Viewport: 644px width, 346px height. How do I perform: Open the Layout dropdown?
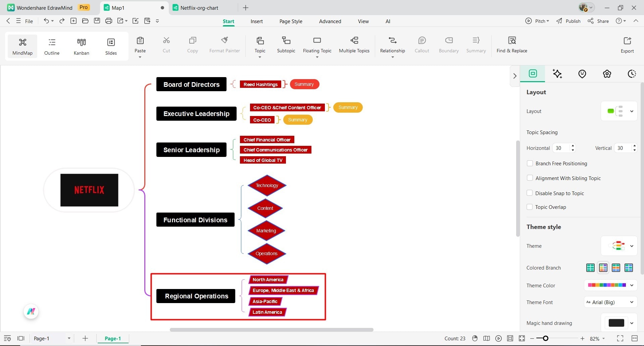click(619, 111)
